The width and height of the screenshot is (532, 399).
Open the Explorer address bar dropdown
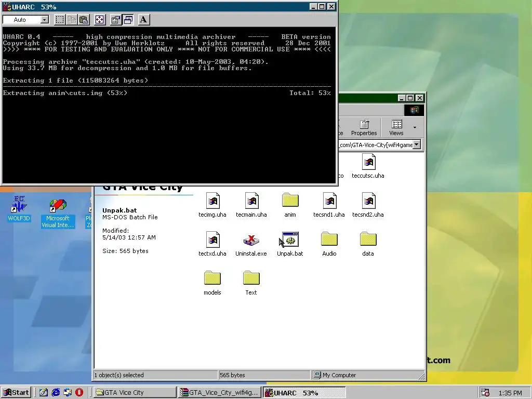point(417,144)
